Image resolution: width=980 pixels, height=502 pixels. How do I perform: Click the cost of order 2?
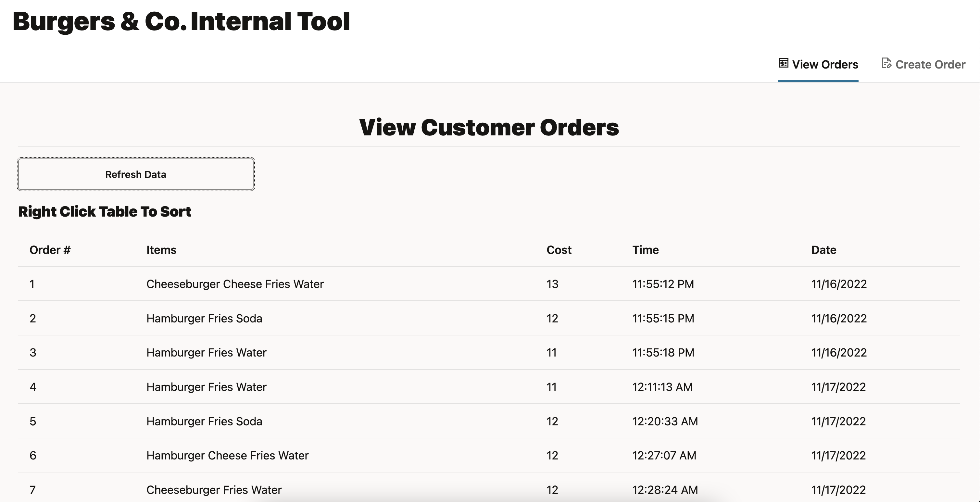point(552,318)
